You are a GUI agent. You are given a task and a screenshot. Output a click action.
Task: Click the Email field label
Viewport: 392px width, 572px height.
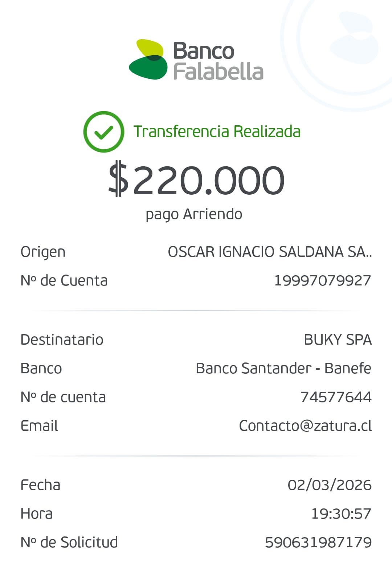[x=39, y=426]
